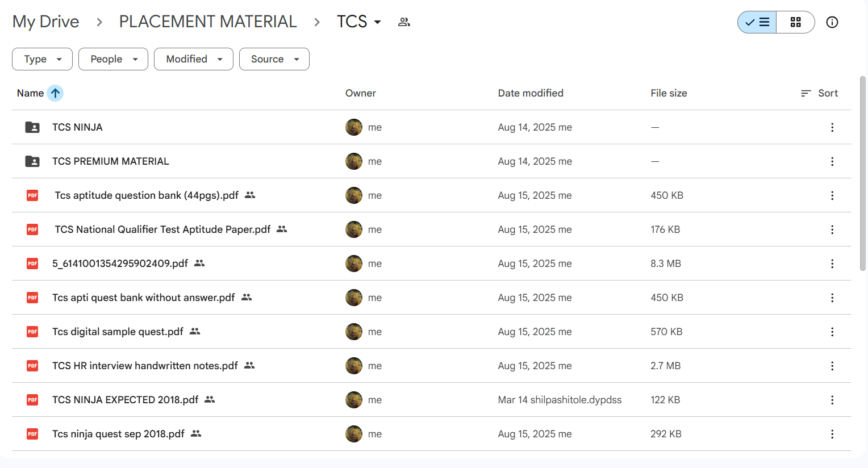Screen dimensions: 868x468
Task: Open more actions for Tcs apti quest bank
Action: pyautogui.click(x=832, y=298)
